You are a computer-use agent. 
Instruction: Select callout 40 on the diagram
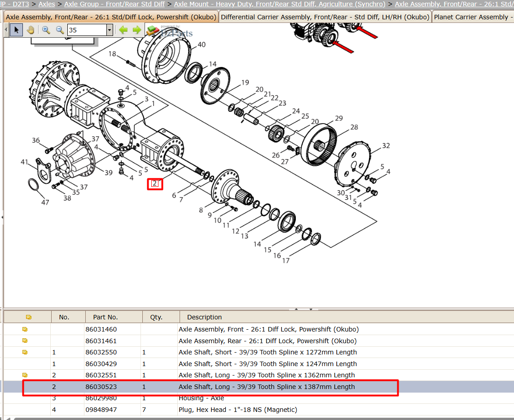click(x=202, y=44)
